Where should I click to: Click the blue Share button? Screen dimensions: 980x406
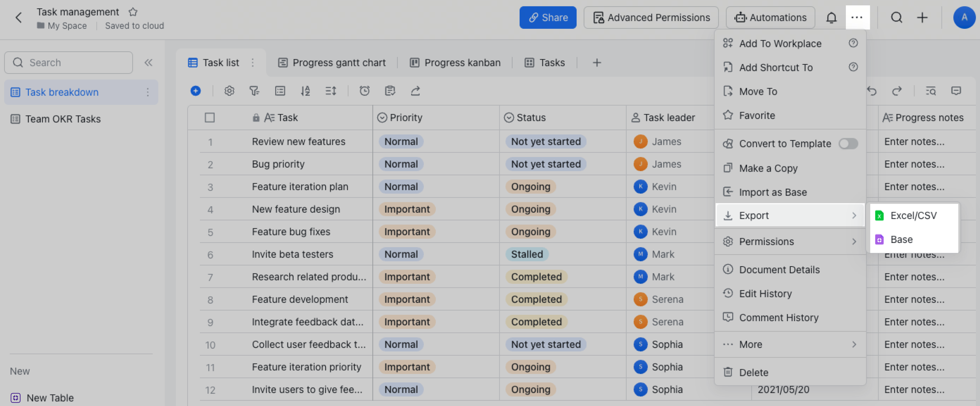tap(547, 17)
